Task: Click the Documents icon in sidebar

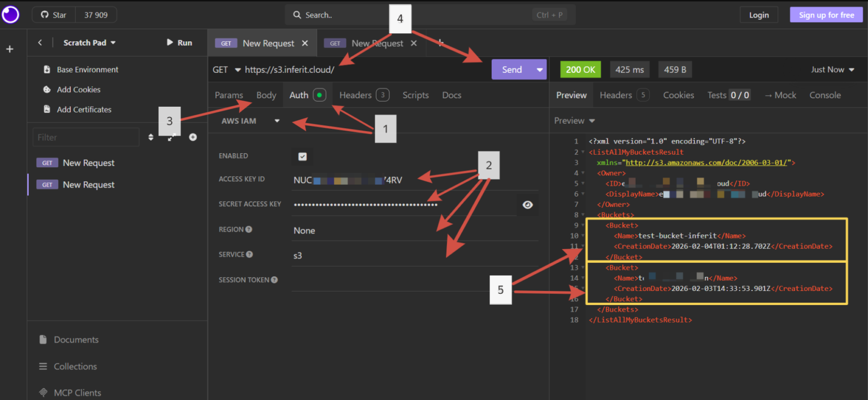Action: click(x=43, y=340)
